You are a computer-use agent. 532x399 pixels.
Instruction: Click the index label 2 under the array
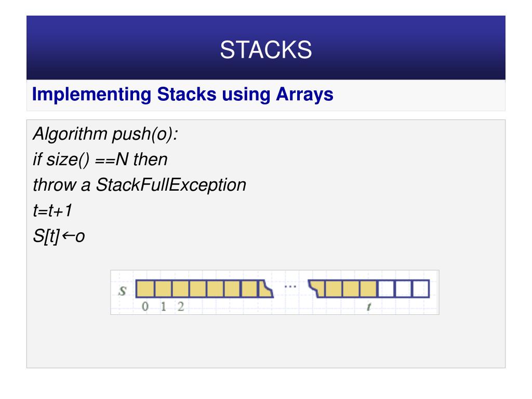pos(181,307)
